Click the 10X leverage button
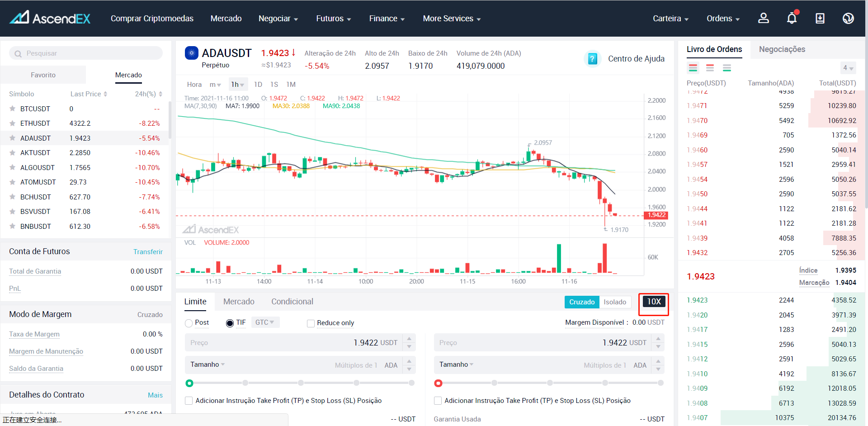Viewport: 868px width, 426px height. pyautogui.click(x=654, y=302)
